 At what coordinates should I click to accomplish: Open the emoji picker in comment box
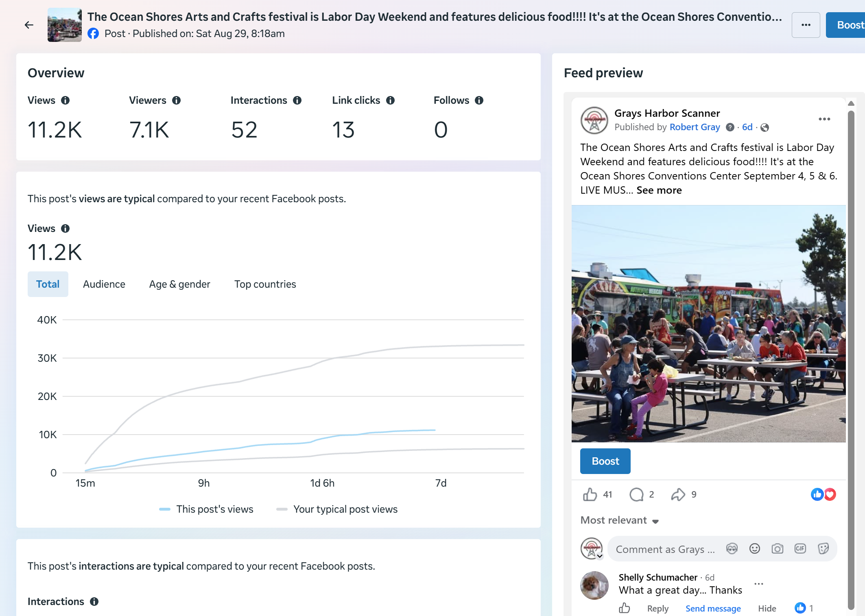click(x=755, y=549)
